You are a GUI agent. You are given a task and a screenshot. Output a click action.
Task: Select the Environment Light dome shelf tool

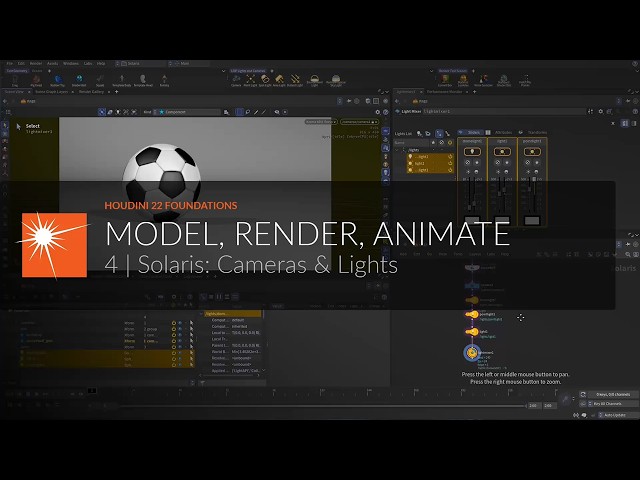pyautogui.click(x=314, y=80)
